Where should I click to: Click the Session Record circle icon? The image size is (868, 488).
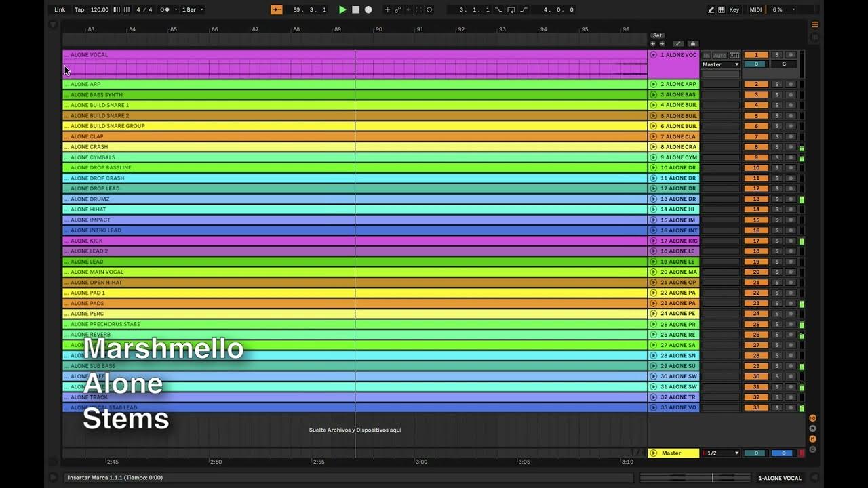(429, 9)
